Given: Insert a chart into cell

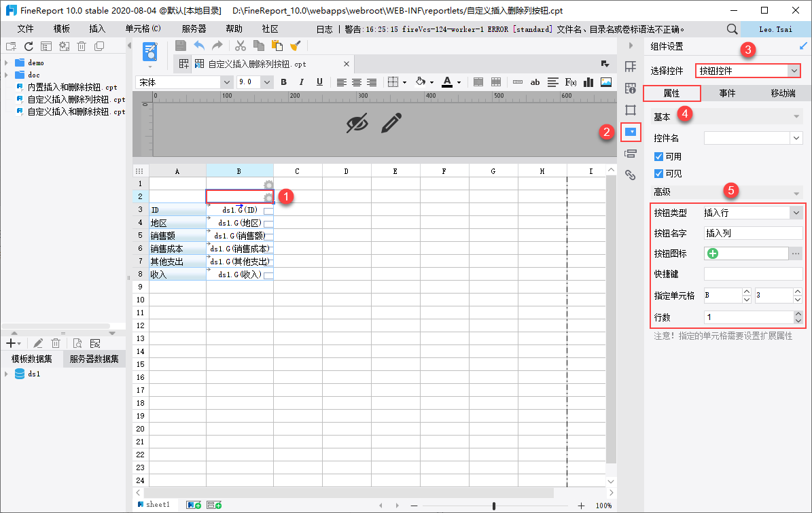Looking at the screenshot, I should 588,82.
